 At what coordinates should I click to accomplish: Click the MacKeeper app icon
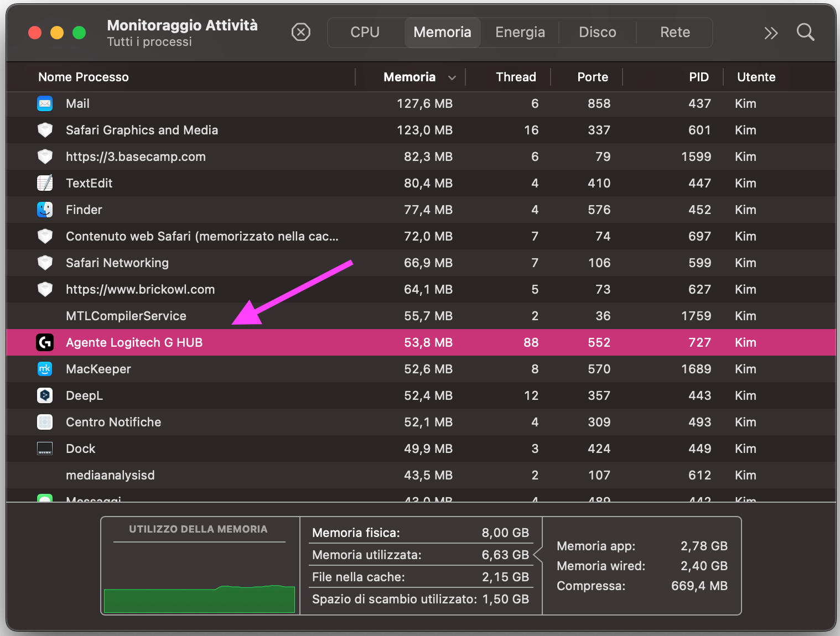[45, 369]
